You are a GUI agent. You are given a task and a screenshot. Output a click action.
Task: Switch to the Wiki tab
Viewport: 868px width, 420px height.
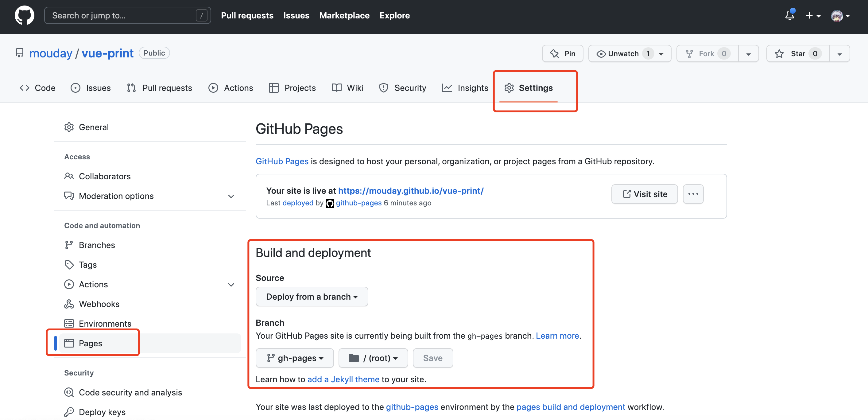348,88
